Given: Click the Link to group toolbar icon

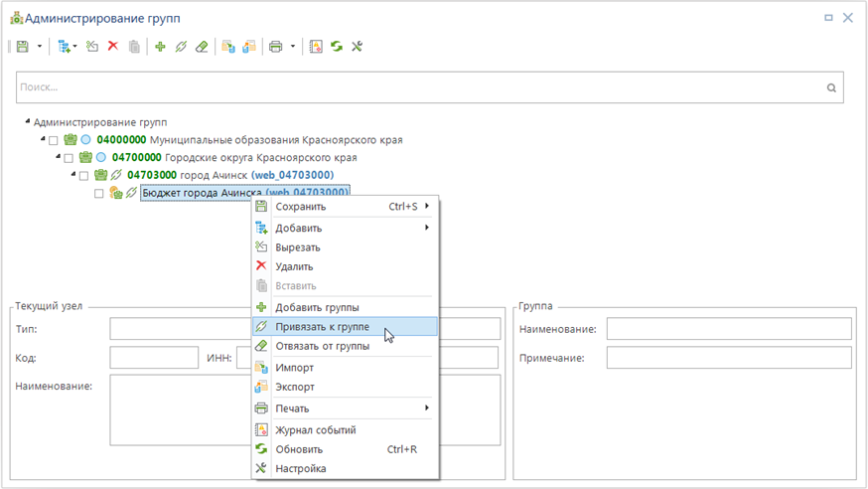Looking at the screenshot, I should point(181,47).
